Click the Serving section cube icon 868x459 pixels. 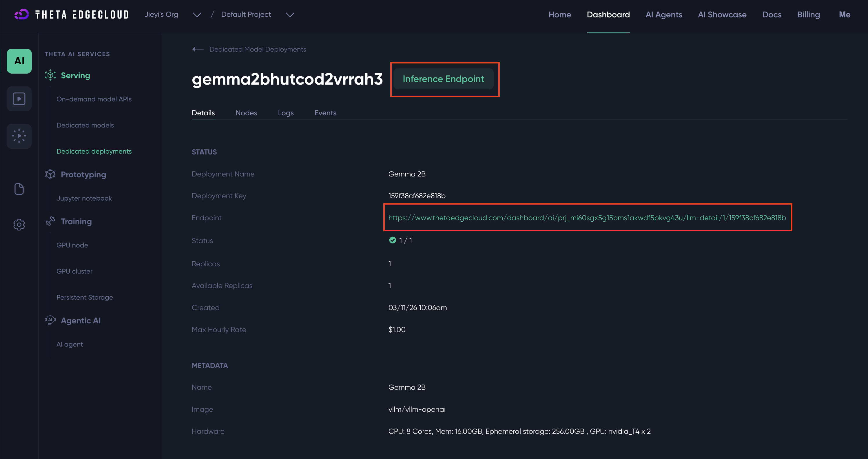click(x=50, y=75)
